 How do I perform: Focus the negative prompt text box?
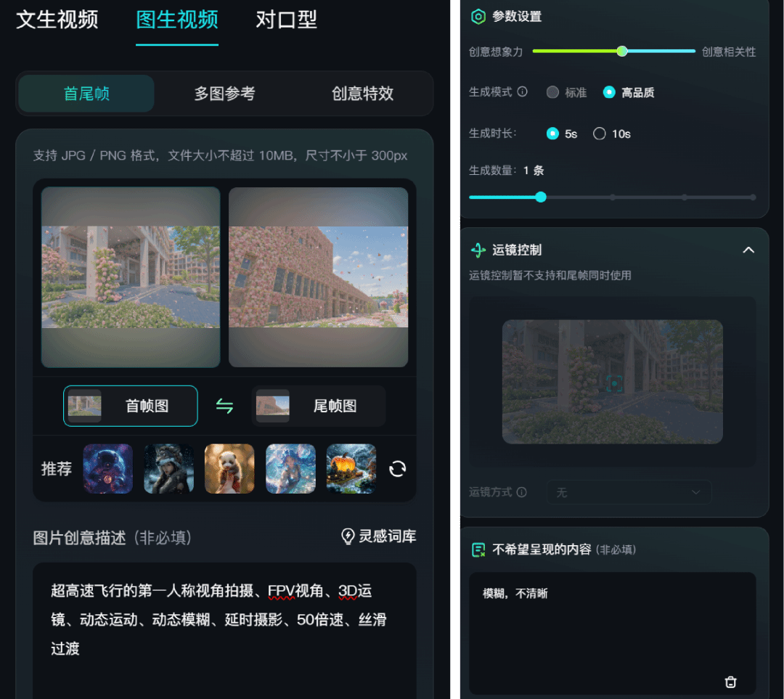coord(613,633)
